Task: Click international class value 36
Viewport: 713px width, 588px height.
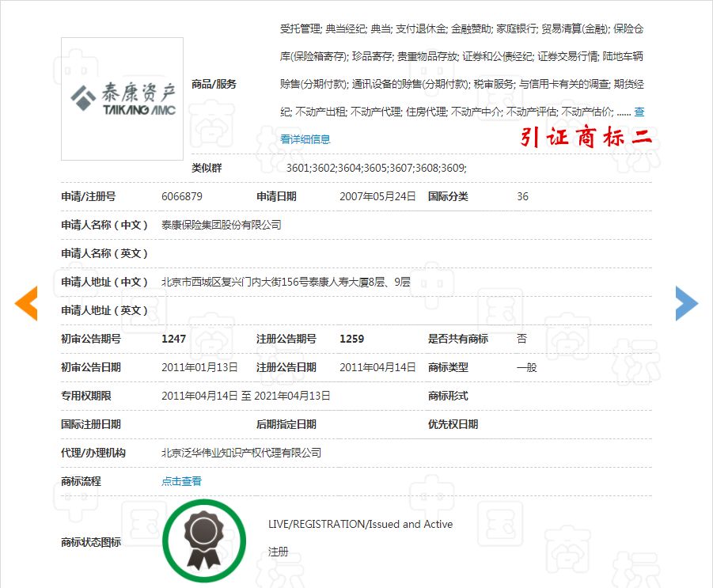Action: tap(522, 196)
